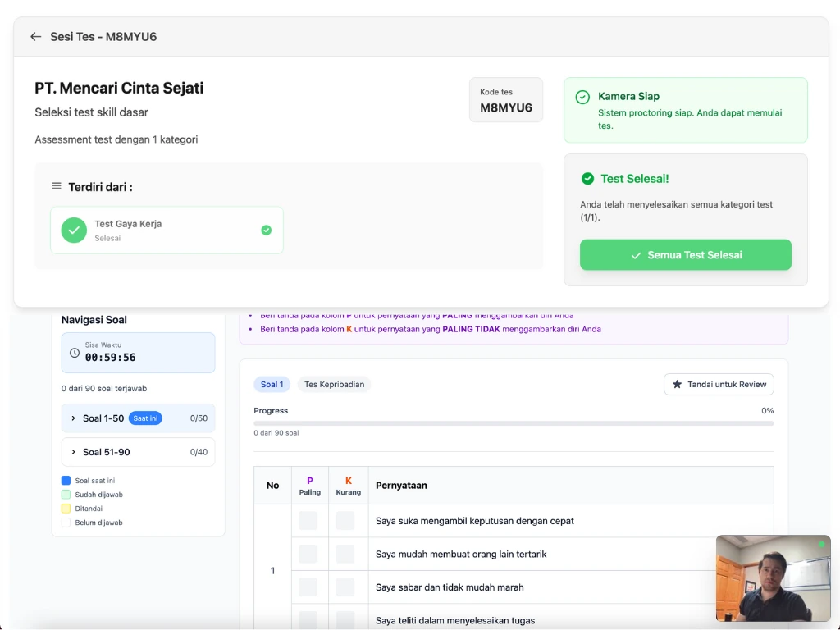Click the webcam preview thumbnail
This screenshot has height=630, width=840.
pyautogui.click(x=773, y=578)
